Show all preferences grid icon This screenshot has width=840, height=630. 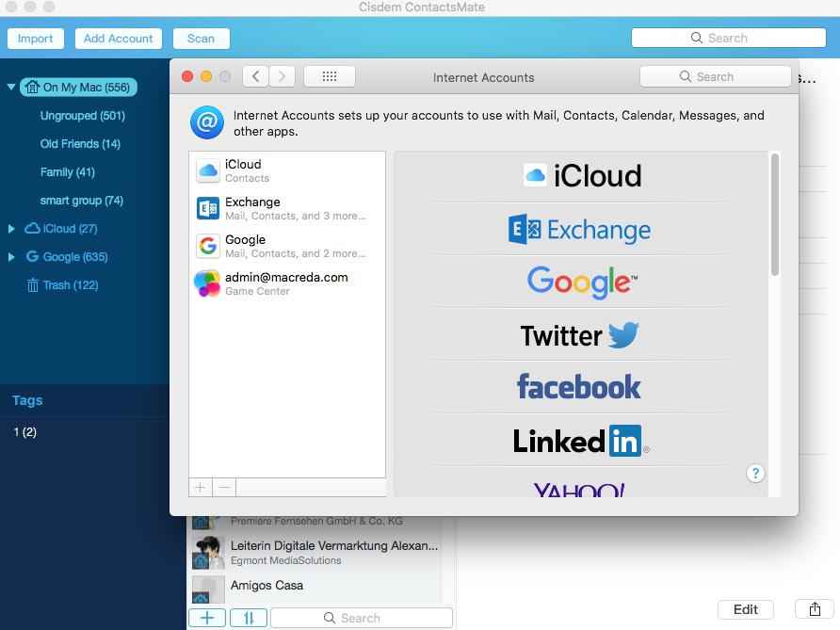330,76
